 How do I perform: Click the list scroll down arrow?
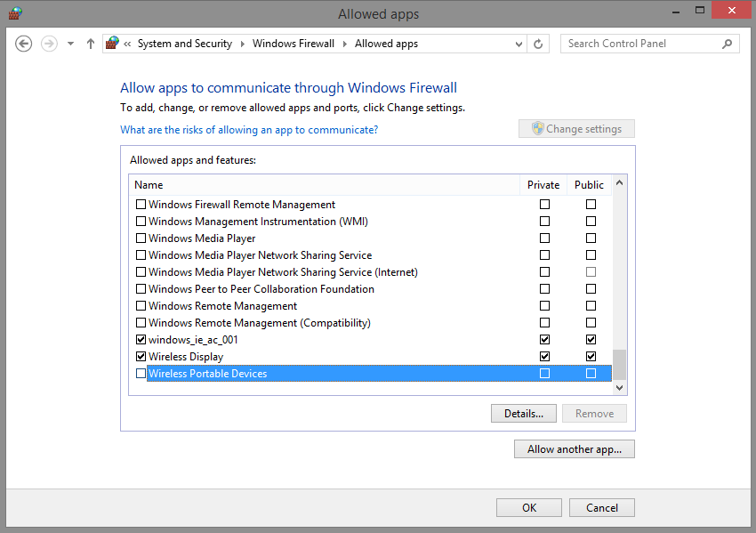620,388
